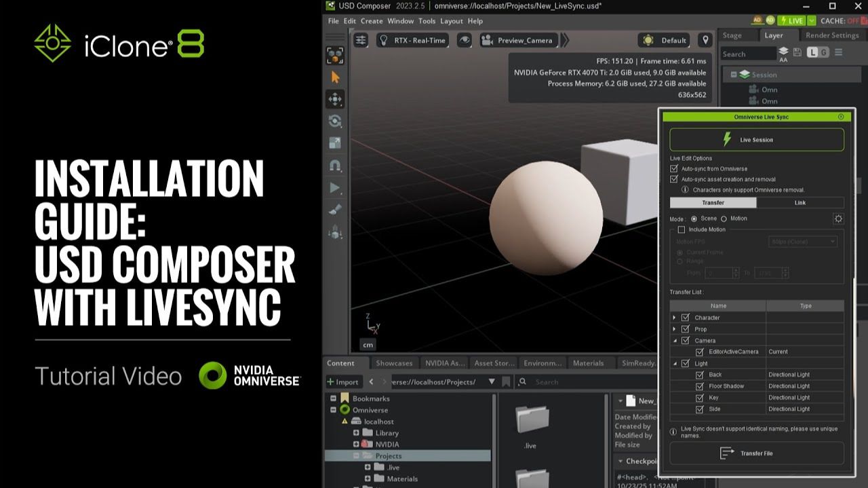
Task: Select the Rotate tool
Action: (x=335, y=121)
